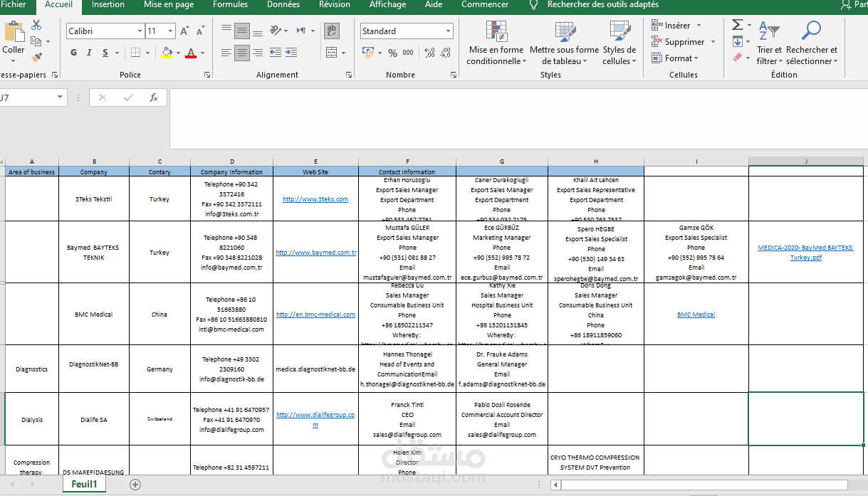The image size is (868, 496).
Task: Click the fx insert function icon
Action: click(x=153, y=97)
